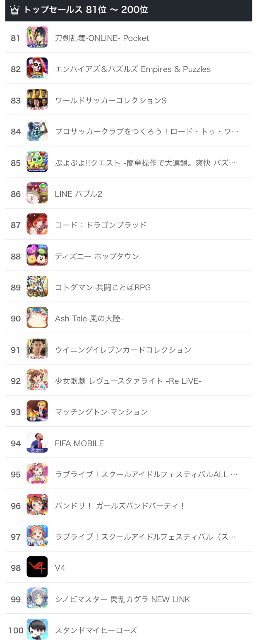The height and width of the screenshot is (644, 259).
Task: Open ウイニングイレブンカードコレクション title
Action: pos(123,350)
